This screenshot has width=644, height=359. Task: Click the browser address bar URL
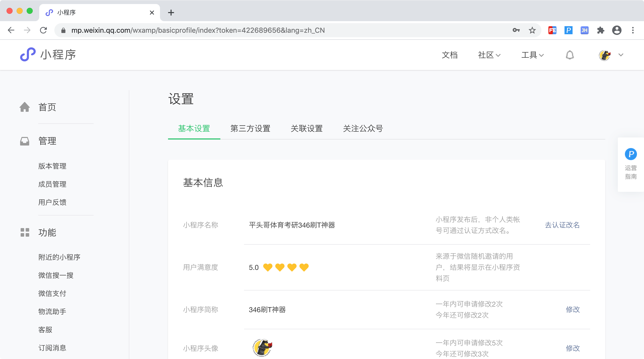[198, 30]
